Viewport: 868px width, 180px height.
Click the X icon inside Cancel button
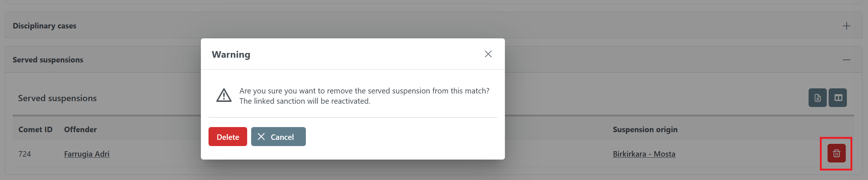261,137
